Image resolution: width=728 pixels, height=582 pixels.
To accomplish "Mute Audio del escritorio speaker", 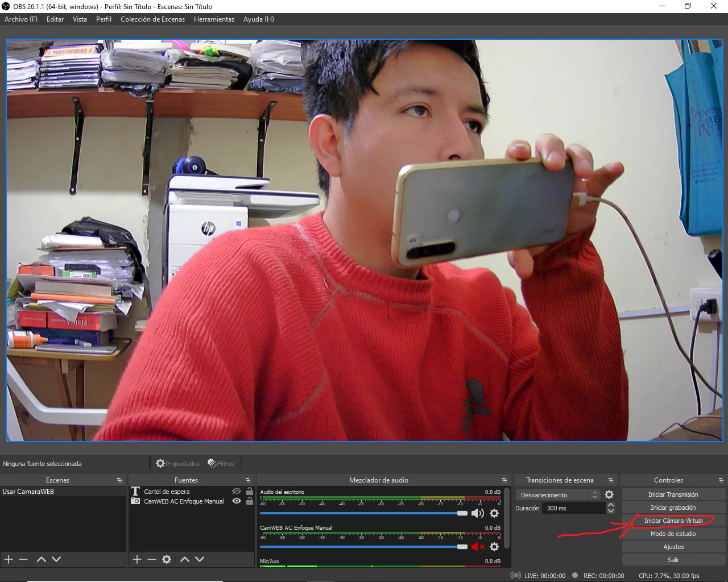I will [478, 513].
